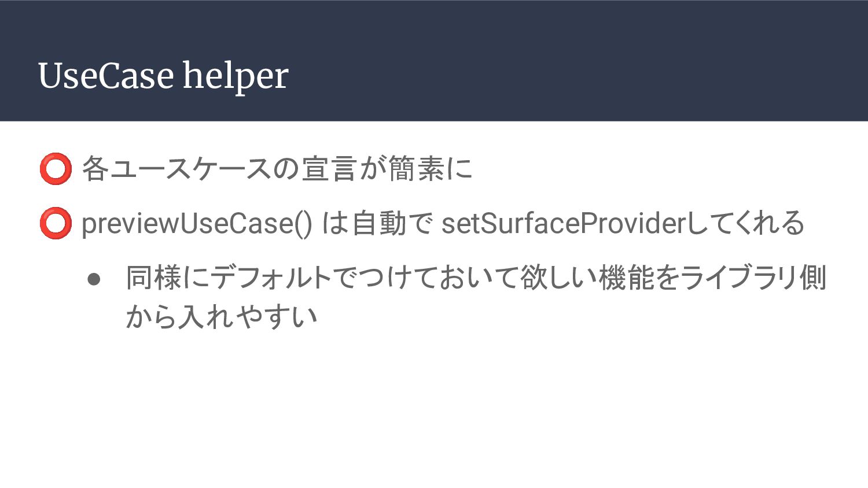Click the red circle beside 各ユースケース line
This screenshot has width=868, height=488.
pyautogui.click(x=56, y=169)
